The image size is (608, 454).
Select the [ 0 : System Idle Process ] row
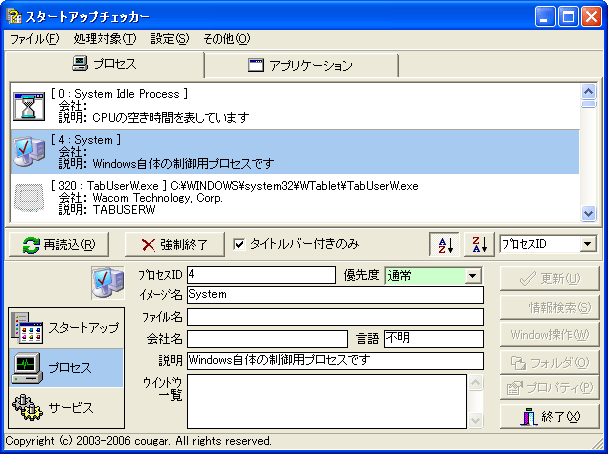(x=295, y=106)
